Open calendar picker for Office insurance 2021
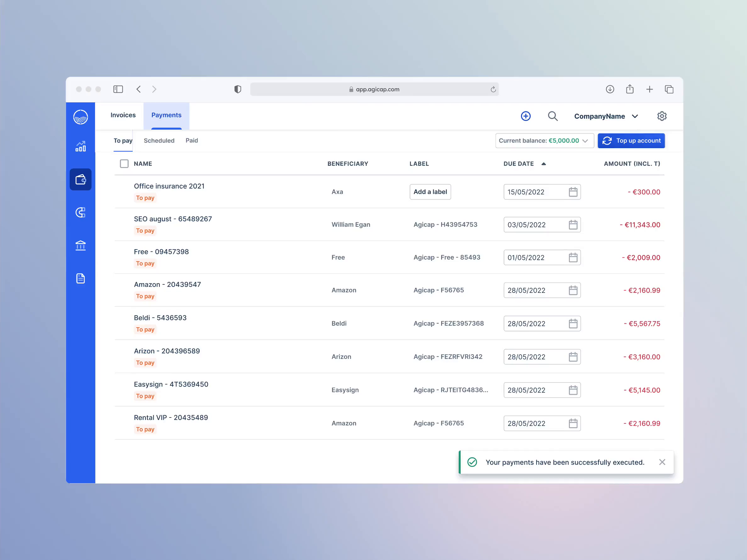 click(573, 192)
